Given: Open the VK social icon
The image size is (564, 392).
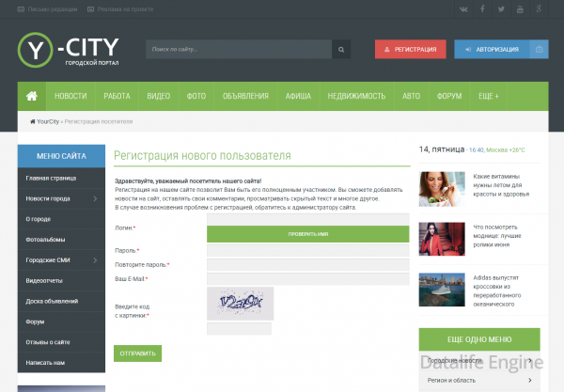Looking at the screenshot, I should coord(463,9).
